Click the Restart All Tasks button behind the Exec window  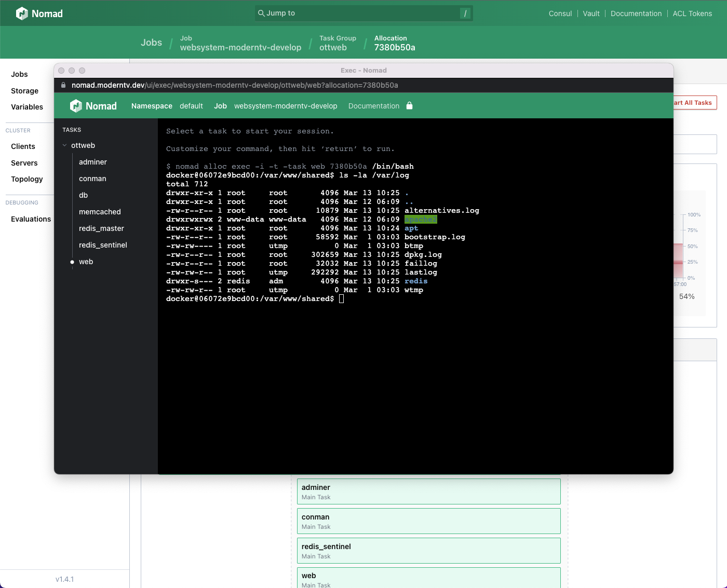point(695,103)
